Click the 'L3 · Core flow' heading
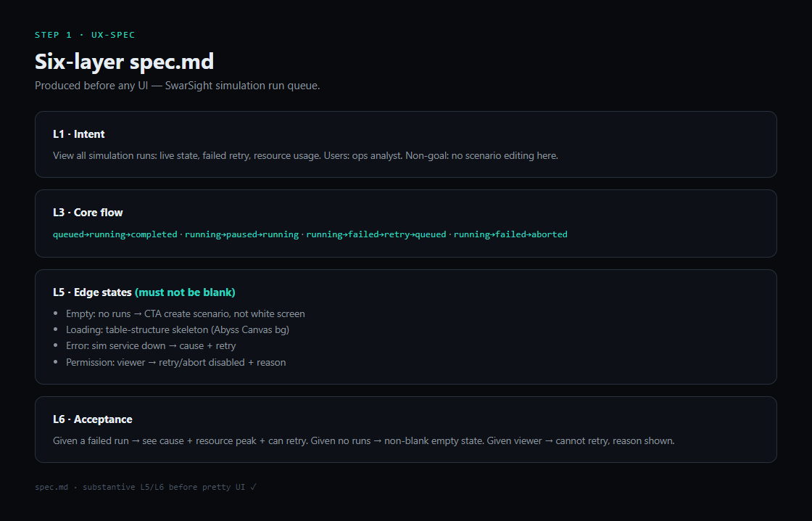Viewport: 812px width, 521px height. pyautogui.click(x=88, y=213)
